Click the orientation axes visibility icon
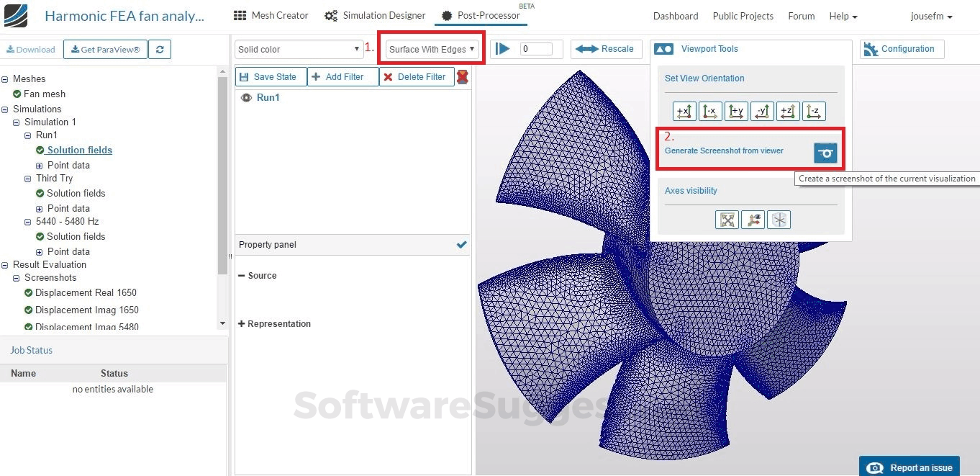The height and width of the screenshot is (476, 980). pyautogui.click(x=753, y=220)
